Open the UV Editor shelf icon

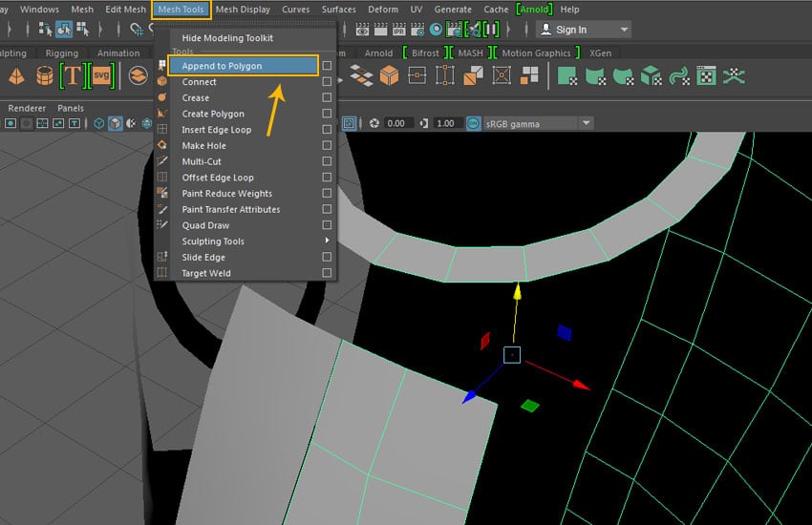click(x=706, y=76)
